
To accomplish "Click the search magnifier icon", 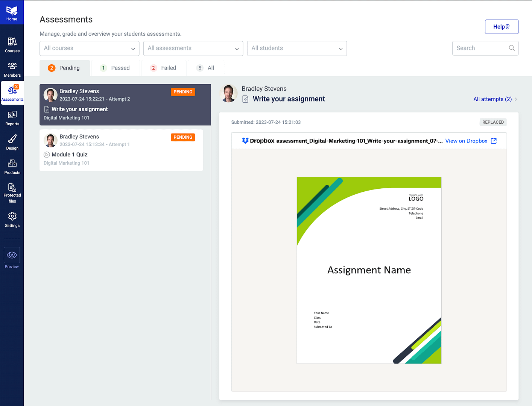I will (511, 48).
